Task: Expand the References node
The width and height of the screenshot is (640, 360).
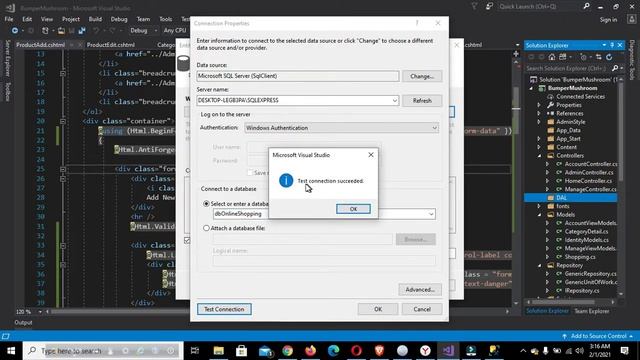Action: (x=539, y=113)
